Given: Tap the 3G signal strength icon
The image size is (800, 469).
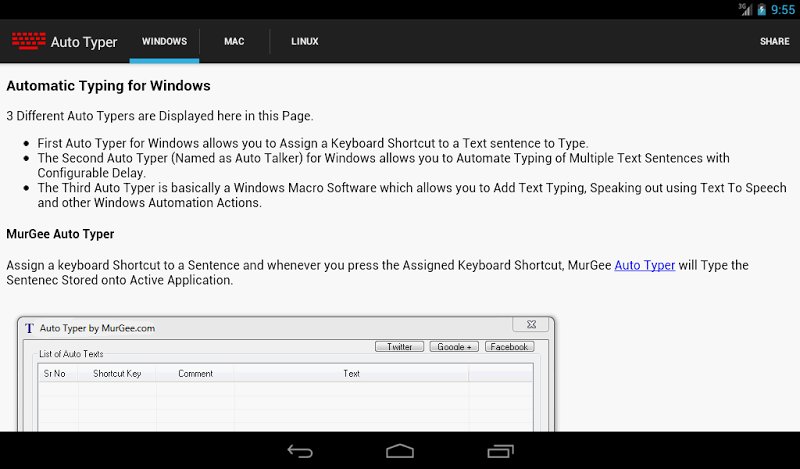Looking at the screenshot, I should click(745, 9).
